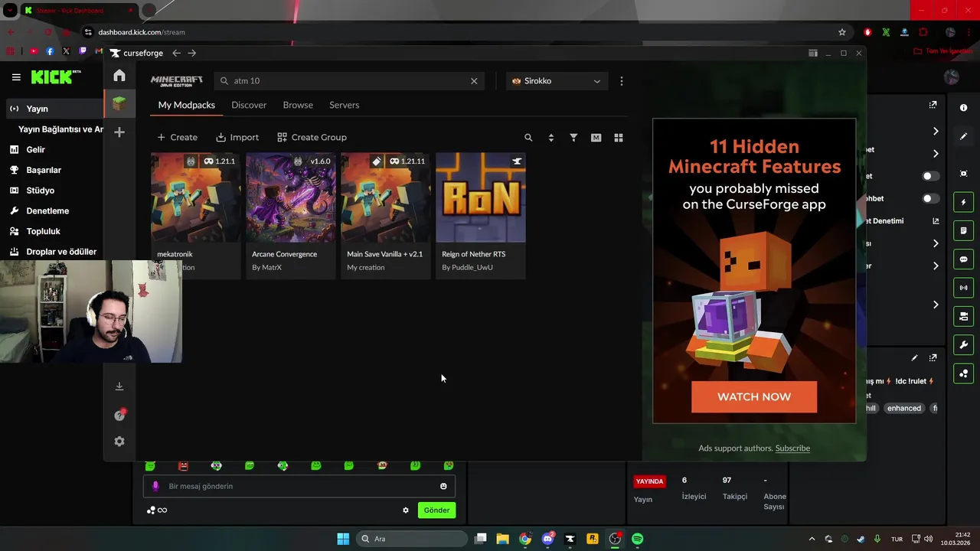Image resolution: width=980 pixels, height=551 pixels.
Task: Click the enhanced stream tag
Action: (904, 409)
